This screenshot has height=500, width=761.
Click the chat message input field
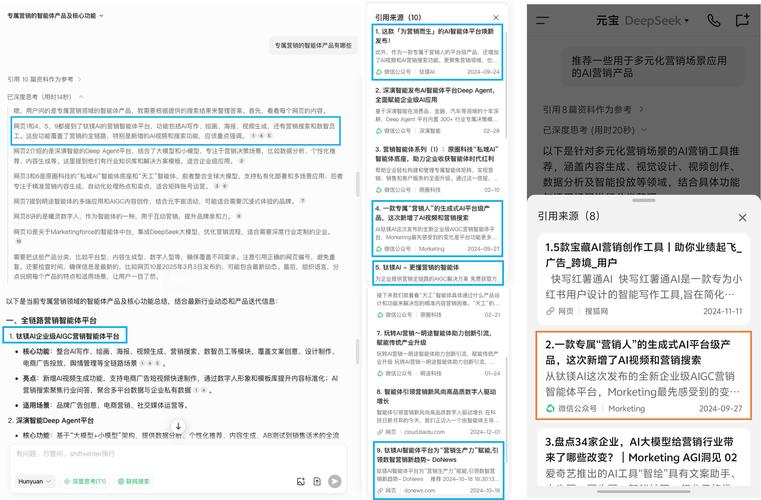[x=170, y=455]
